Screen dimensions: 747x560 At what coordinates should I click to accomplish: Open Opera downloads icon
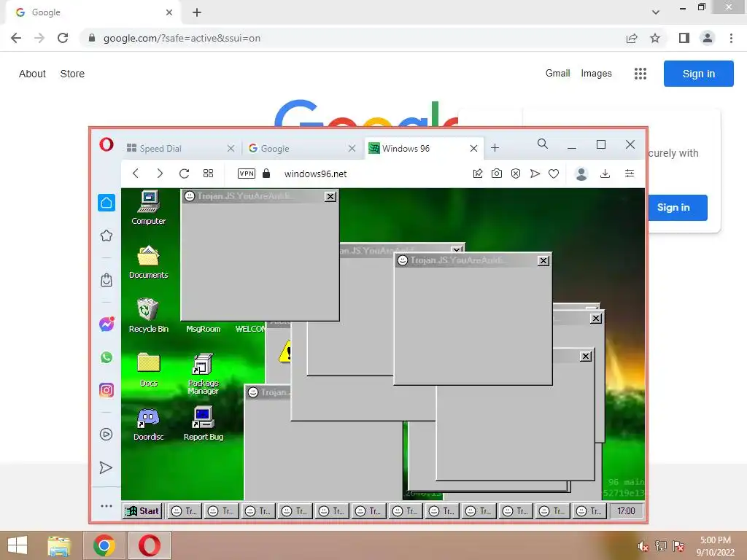[x=605, y=174]
